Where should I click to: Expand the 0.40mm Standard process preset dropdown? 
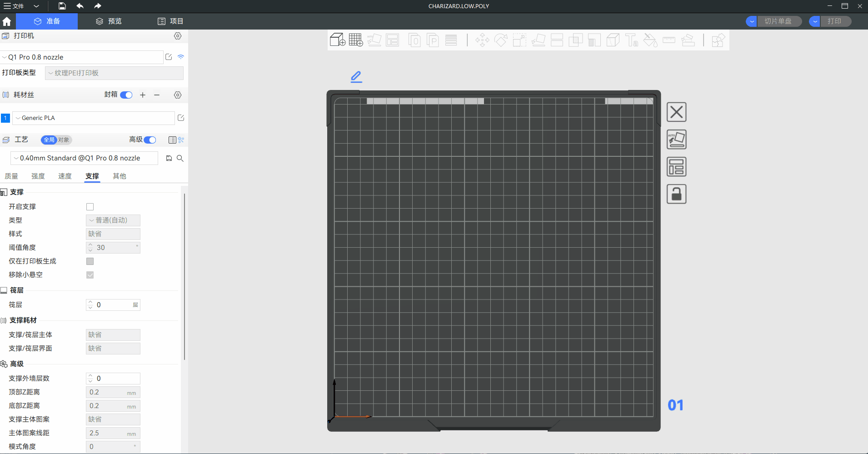pos(84,158)
